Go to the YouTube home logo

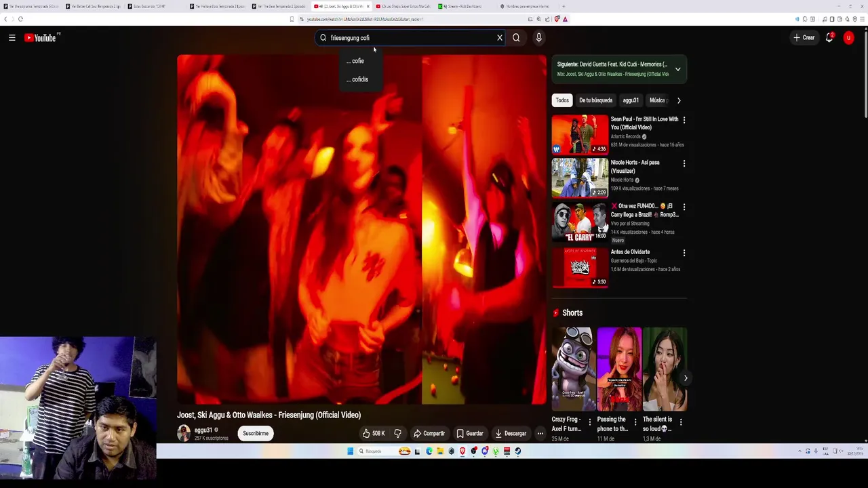pos(40,38)
